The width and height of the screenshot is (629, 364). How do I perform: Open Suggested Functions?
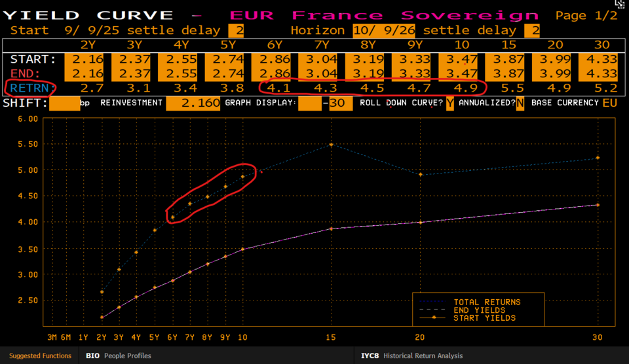40,355
